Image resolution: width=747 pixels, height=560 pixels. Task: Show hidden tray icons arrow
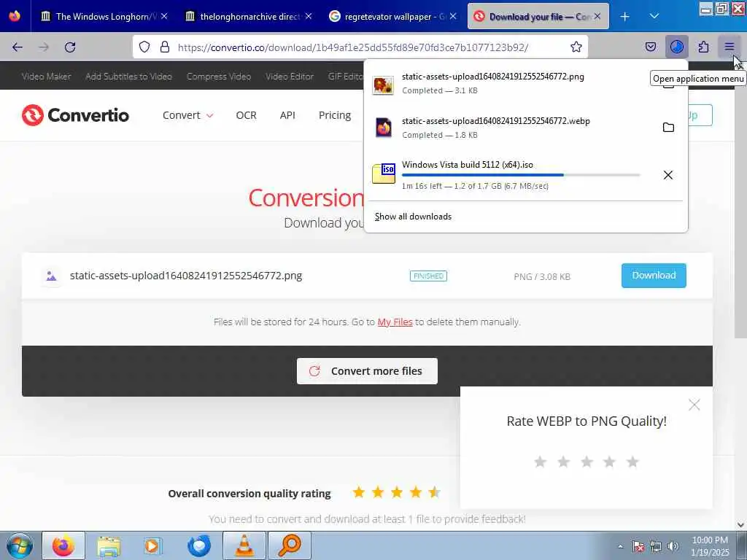click(x=620, y=547)
